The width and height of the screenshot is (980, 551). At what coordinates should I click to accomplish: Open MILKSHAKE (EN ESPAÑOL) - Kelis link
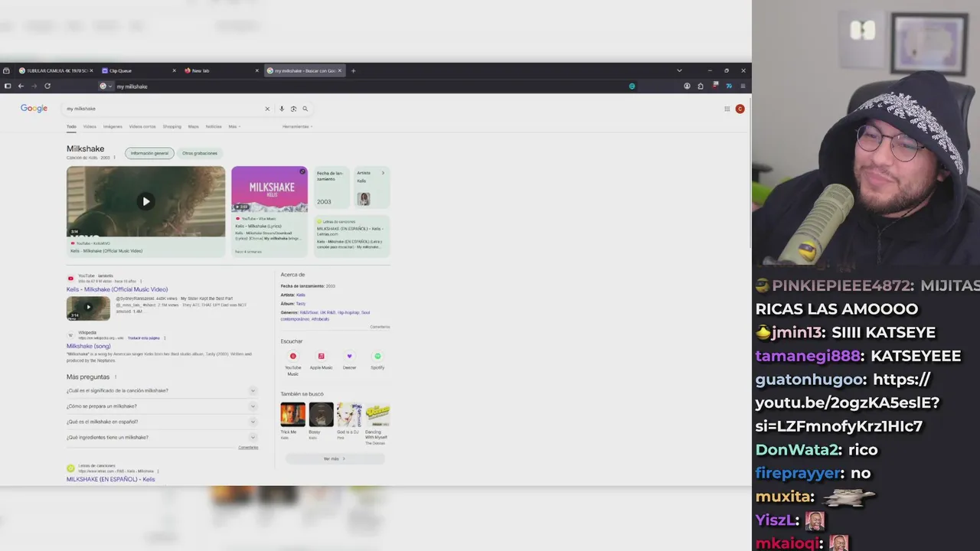[110, 479]
